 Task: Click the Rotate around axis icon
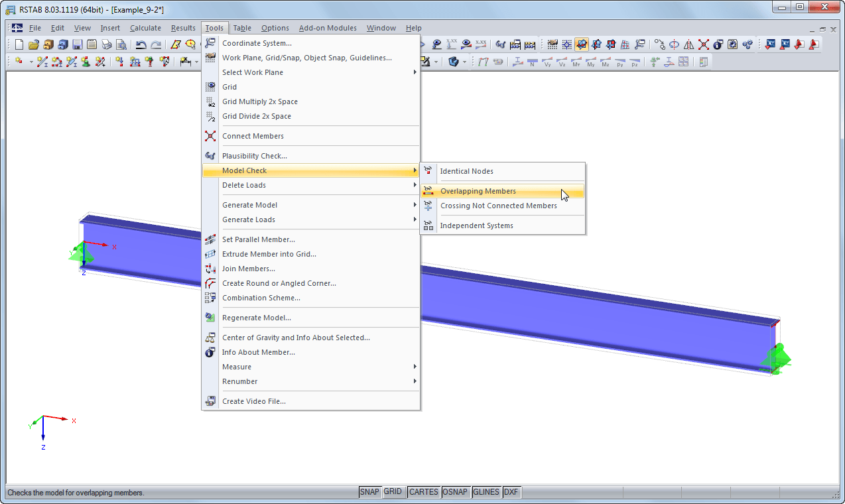675,44
